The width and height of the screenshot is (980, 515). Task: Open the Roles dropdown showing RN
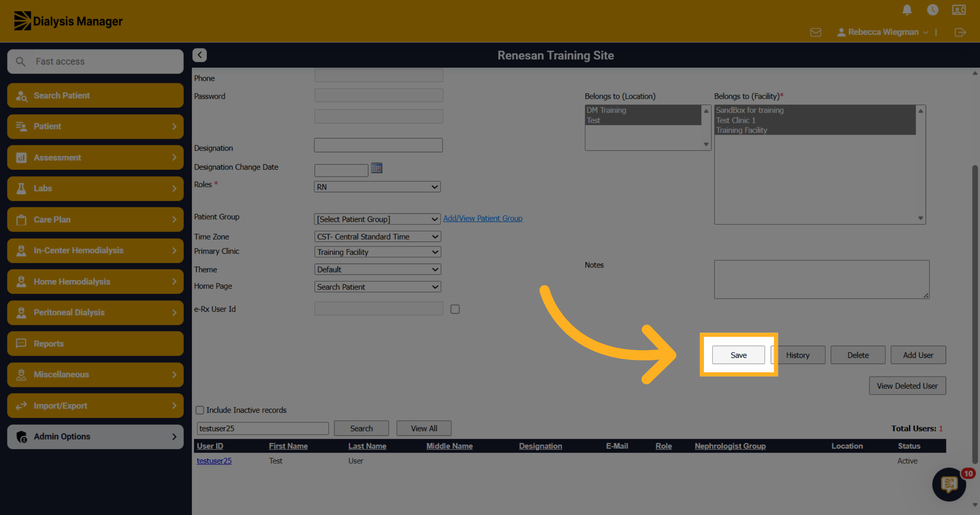tap(377, 187)
